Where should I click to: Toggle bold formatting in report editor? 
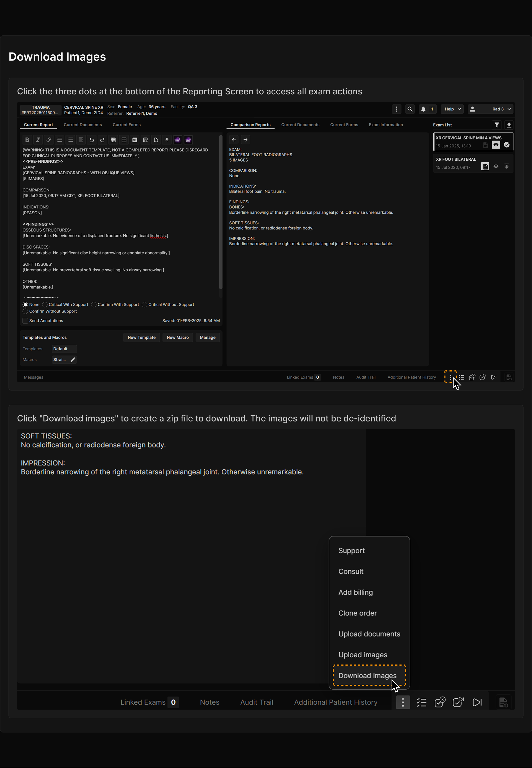point(27,140)
